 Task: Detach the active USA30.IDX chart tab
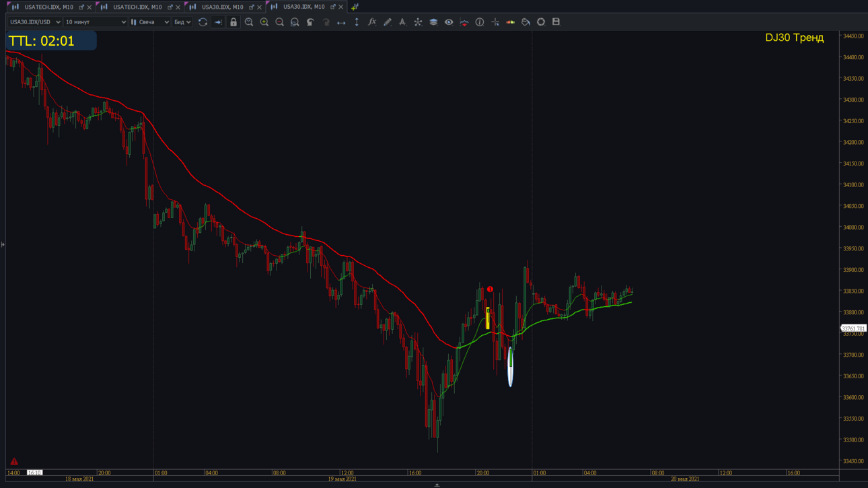332,7
